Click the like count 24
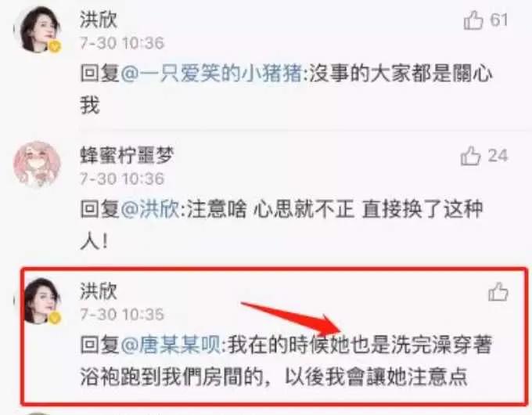Image resolution: width=532 pixels, height=415 pixels. (x=498, y=156)
